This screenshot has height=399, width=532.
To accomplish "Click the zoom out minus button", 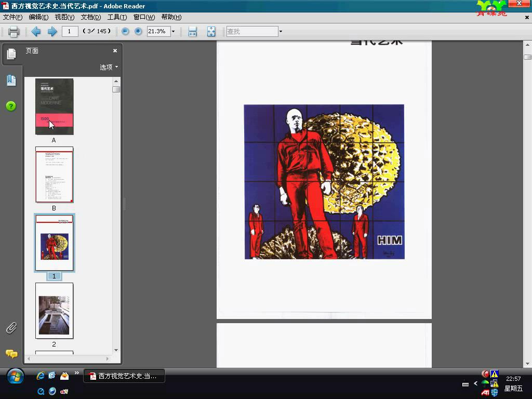I will pyautogui.click(x=125, y=32).
